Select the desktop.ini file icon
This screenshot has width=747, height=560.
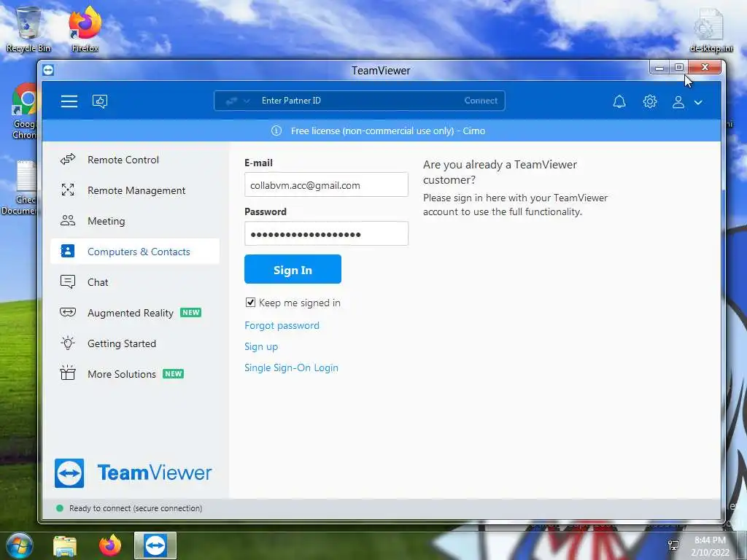[x=711, y=31]
